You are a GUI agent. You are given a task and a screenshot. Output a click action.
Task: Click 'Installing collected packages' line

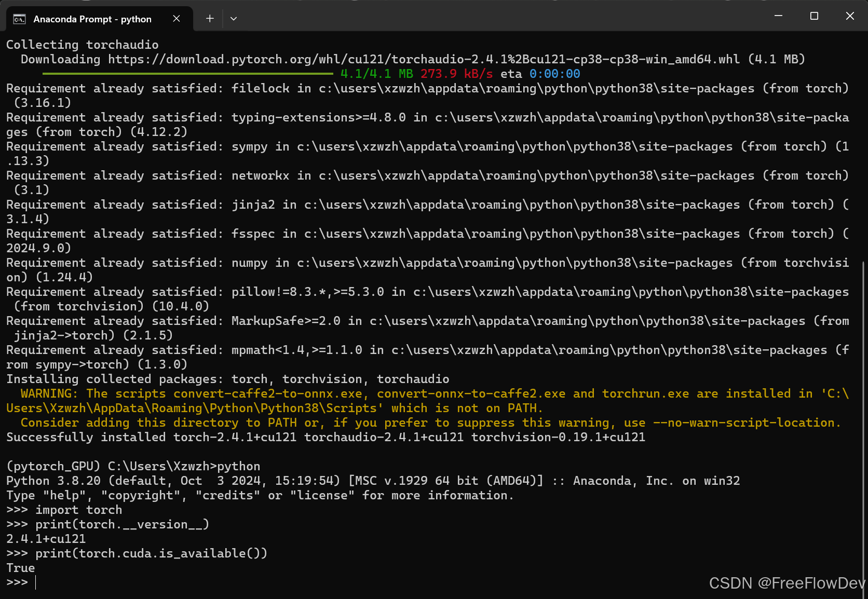[227, 379]
